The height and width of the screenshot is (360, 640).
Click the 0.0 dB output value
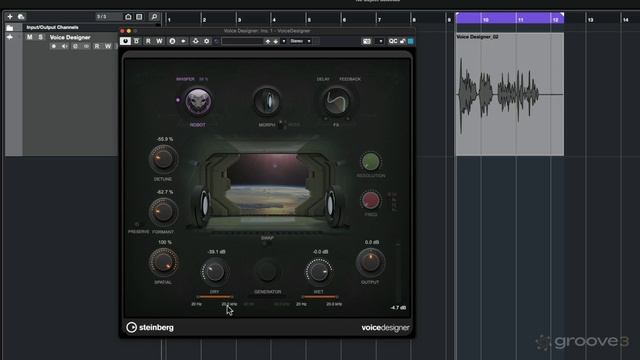click(x=372, y=242)
